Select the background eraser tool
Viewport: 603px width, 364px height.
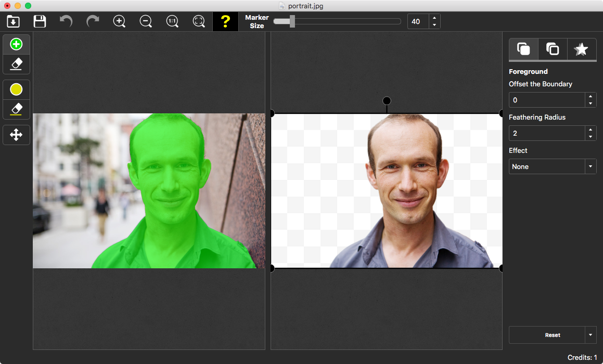[x=16, y=109]
